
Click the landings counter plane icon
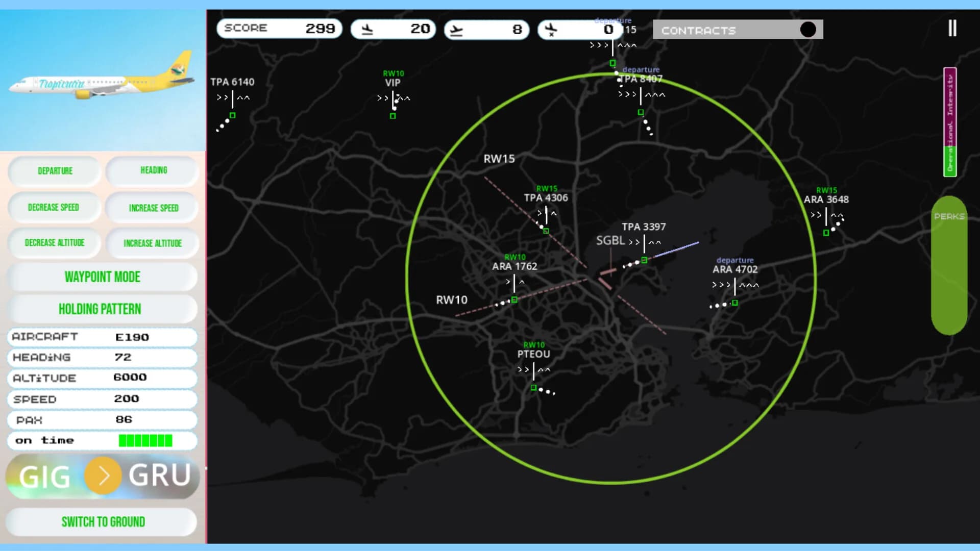[x=367, y=30]
